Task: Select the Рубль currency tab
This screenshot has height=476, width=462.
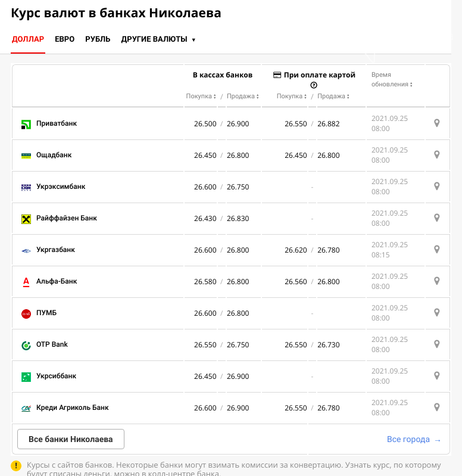Action: coord(98,39)
